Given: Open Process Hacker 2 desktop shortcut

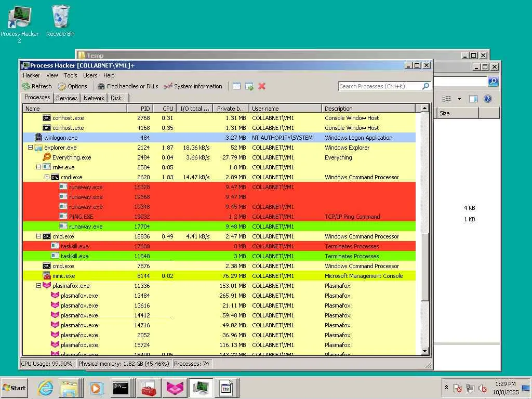Looking at the screenshot, I should (x=19, y=24).
